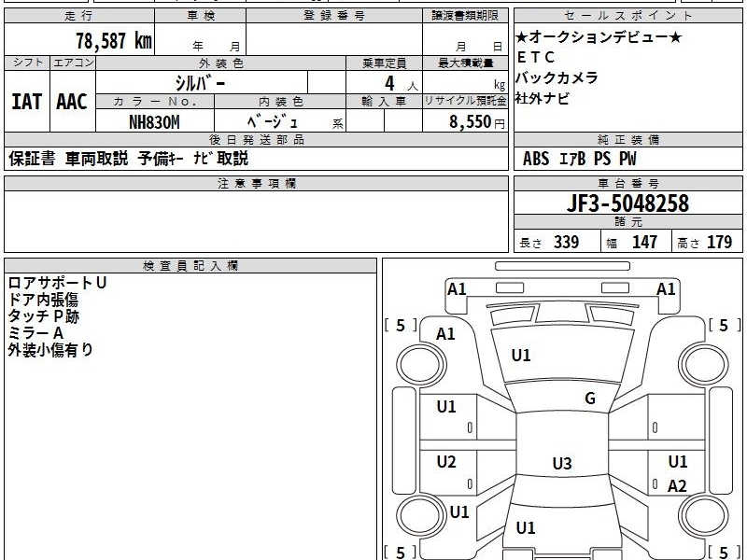Select recycle deposit amount 8,550円

477,122
